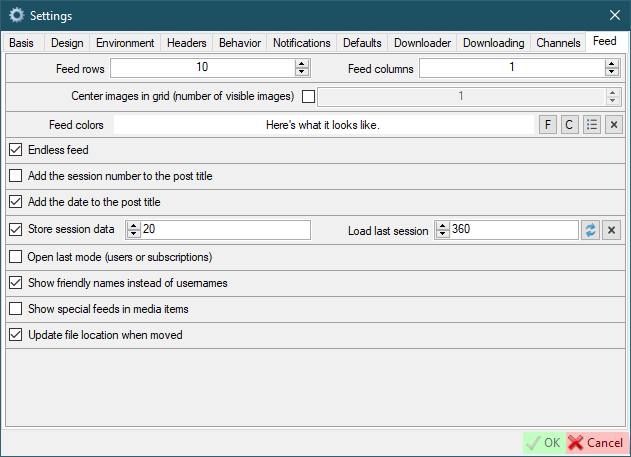Toggle Show special feeds in media items
This screenshot has width=631, height=457.
(x=15, y=309)
